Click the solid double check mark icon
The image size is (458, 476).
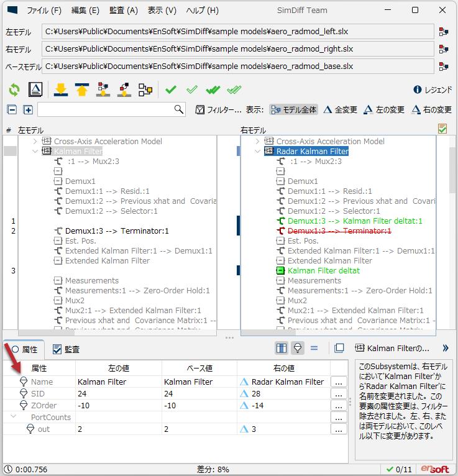[x=213, y=89]
